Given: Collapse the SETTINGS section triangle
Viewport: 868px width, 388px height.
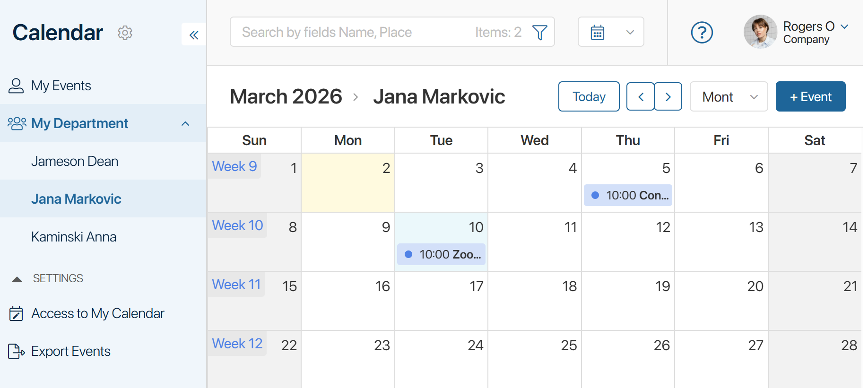Looking at the screenshot, I should (17, 279).
